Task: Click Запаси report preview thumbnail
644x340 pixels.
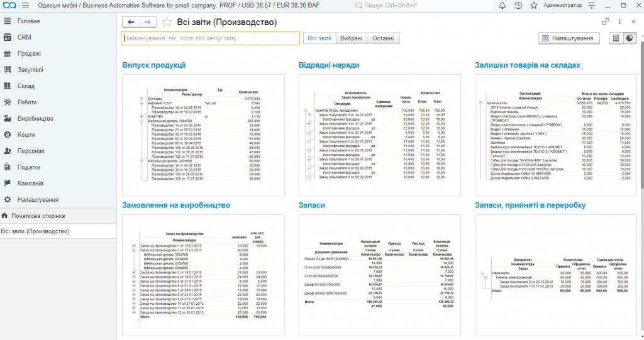Action: tap(379, 275)
